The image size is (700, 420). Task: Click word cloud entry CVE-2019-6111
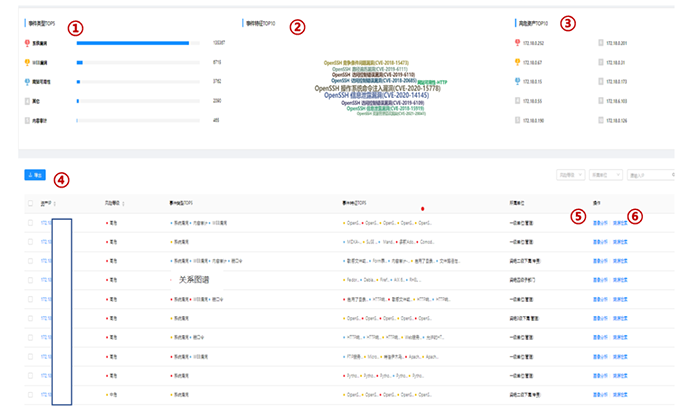point(370,69)
